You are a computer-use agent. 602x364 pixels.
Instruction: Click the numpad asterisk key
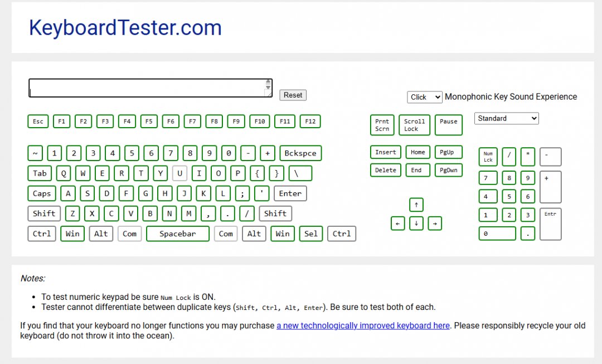click(528, 157)
